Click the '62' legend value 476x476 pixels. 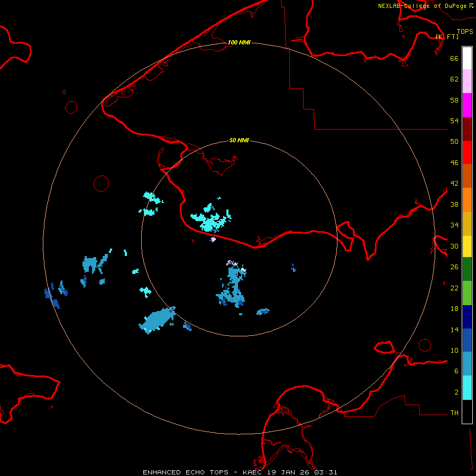[454, 79]
